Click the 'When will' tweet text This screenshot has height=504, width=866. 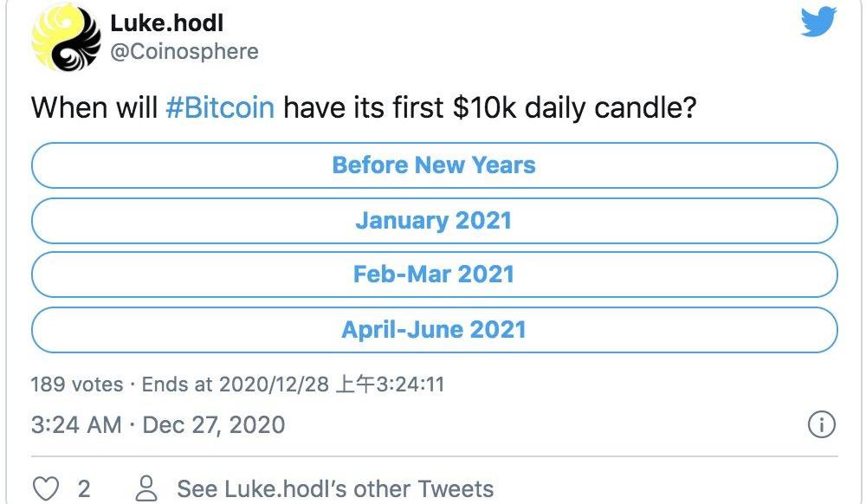pyautogui.click(x=94, y=107)
